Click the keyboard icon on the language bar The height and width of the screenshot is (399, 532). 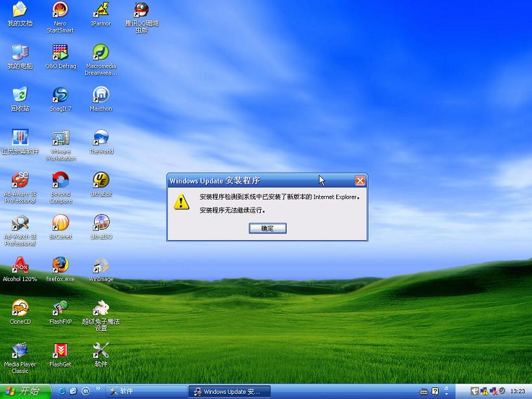pyautogui.click(x=424, y=392)
